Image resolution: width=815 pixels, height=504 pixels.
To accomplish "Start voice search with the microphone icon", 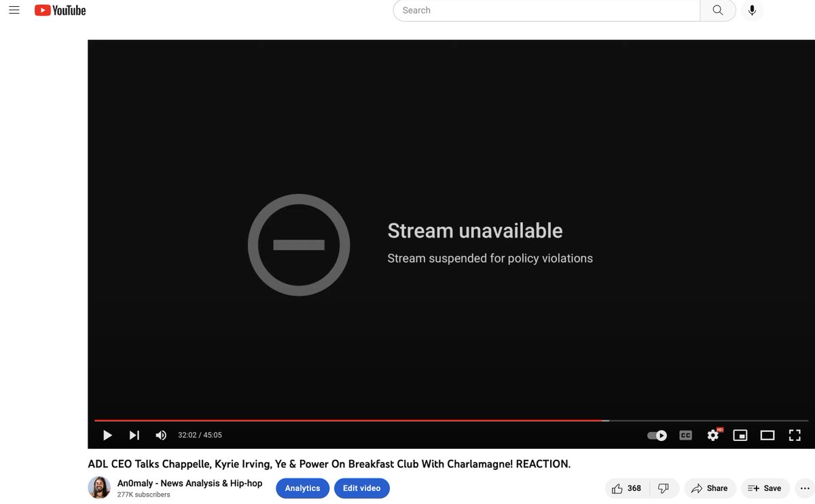I will coord(752,10).
